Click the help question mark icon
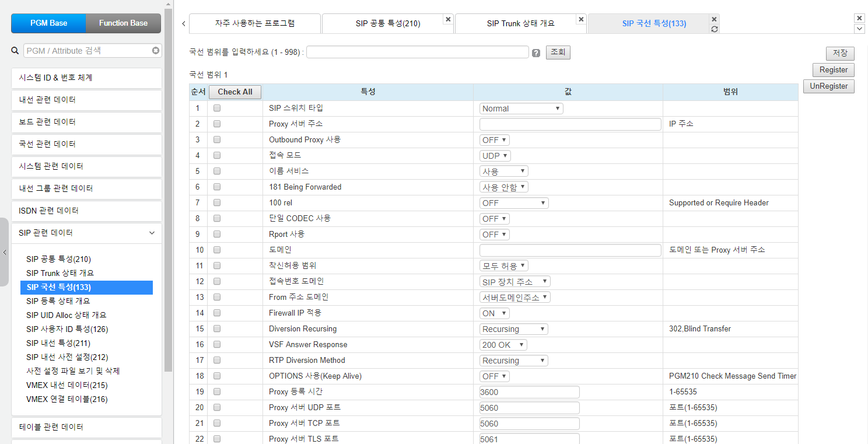The height and width of the screenshot is (444, 868). 536,53
